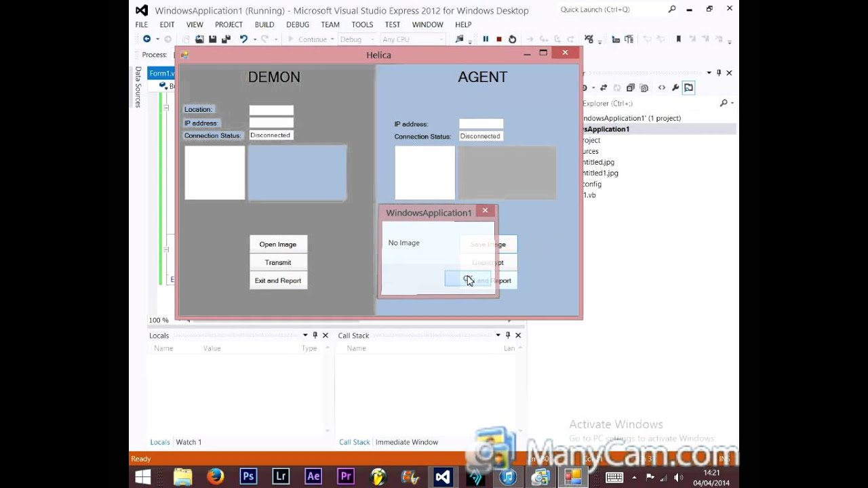This screenshot has width=868, height=488.
Task: Pause debugging with Break All icon
Action: coord(486,39)
